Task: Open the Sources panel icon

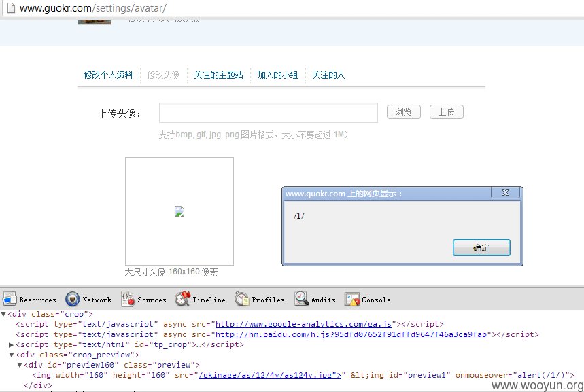Action: [x=128, y=299]
